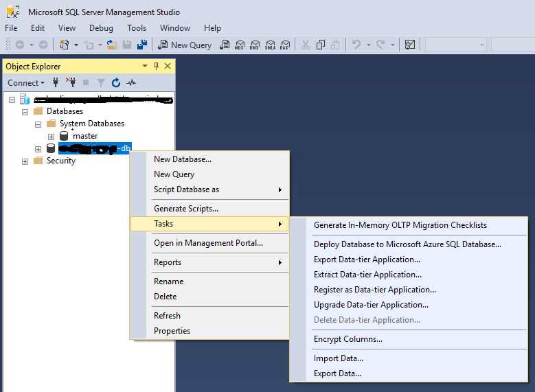
Task: Click the Copy icon in toolbar
Action: pyautogui.click(x=321, y=45)
